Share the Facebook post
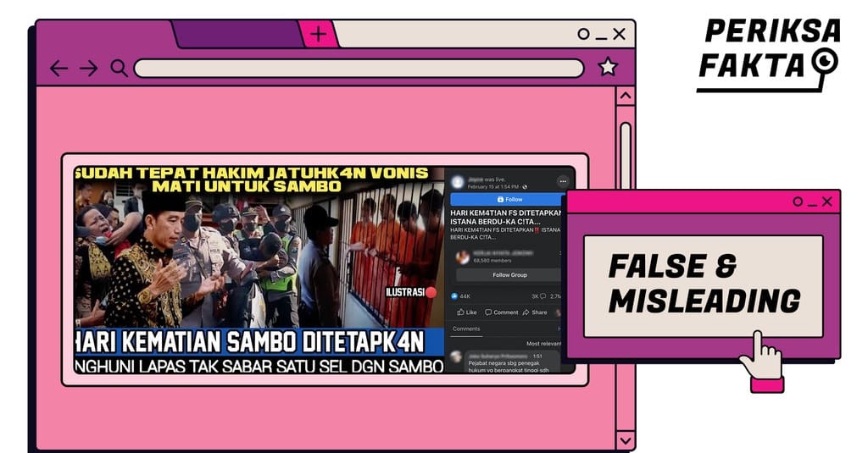 536,312
